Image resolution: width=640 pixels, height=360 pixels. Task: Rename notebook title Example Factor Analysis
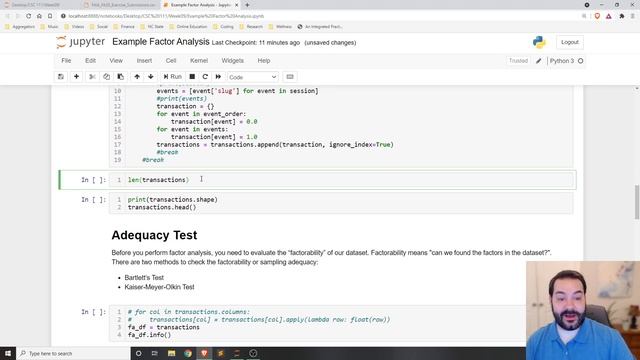coord(160,42)
